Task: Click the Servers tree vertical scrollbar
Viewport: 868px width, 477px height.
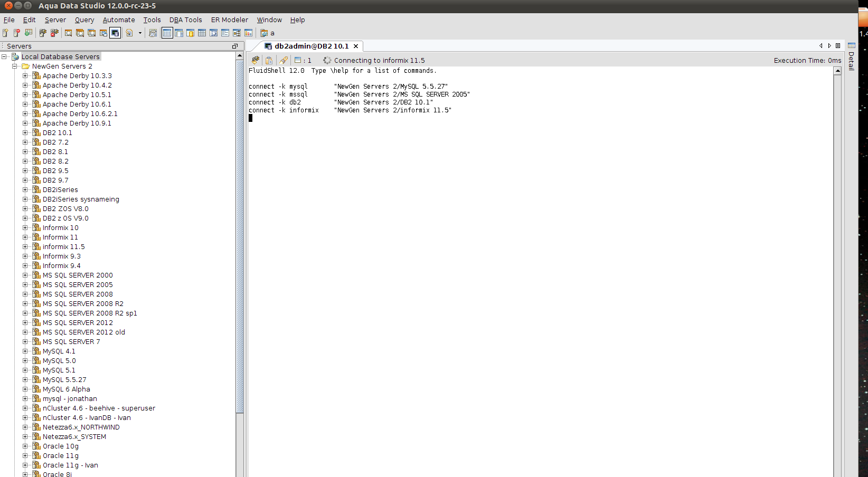Action: (x=240, y=236)
